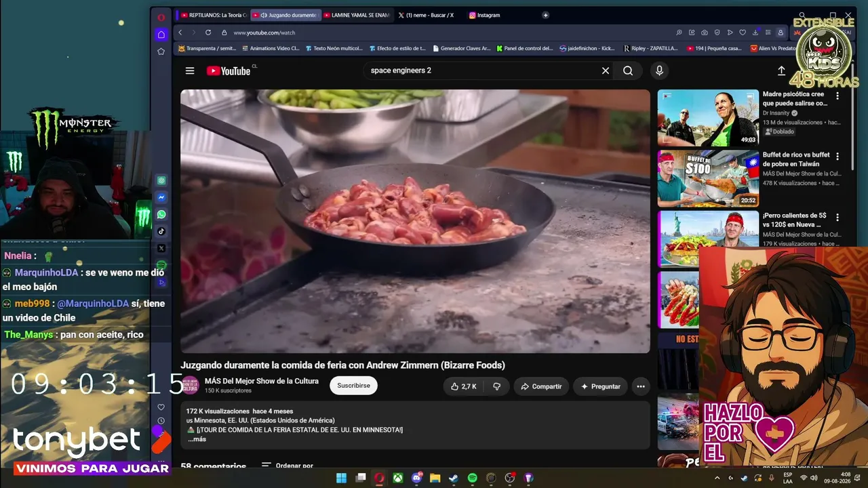Open Messenger in the Opera sidebar
Viewport: 868px width, 488px height.
pyautogui.click(x=161, y=197)
